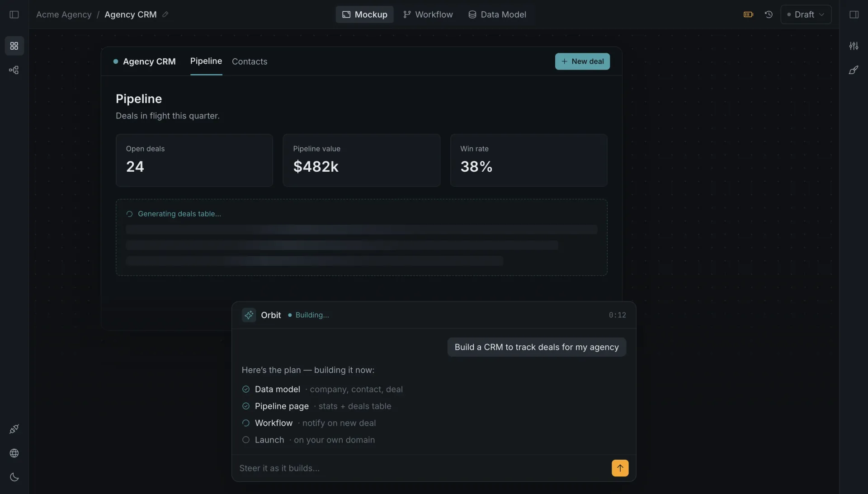Image resolution: width=868 pixels, height=494 pixels.
Task: Switch to the Workflow tab
Action: [428, 14]
